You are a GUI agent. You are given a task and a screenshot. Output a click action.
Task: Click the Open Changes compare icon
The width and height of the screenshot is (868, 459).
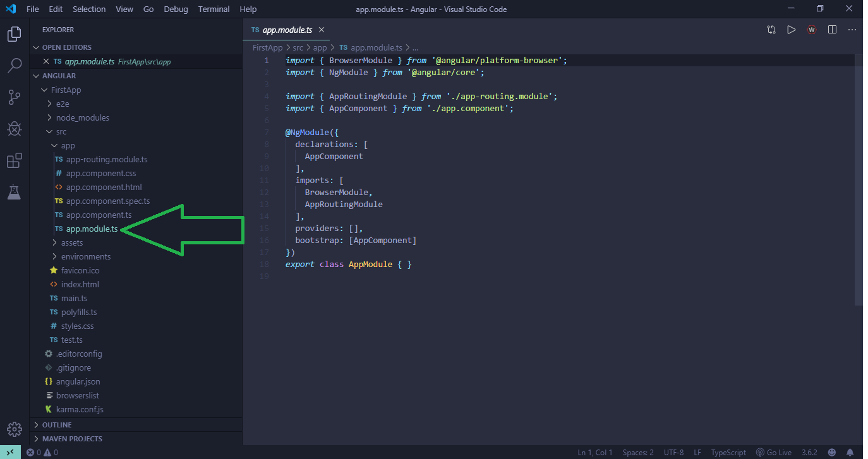click(x=771, y=30)
